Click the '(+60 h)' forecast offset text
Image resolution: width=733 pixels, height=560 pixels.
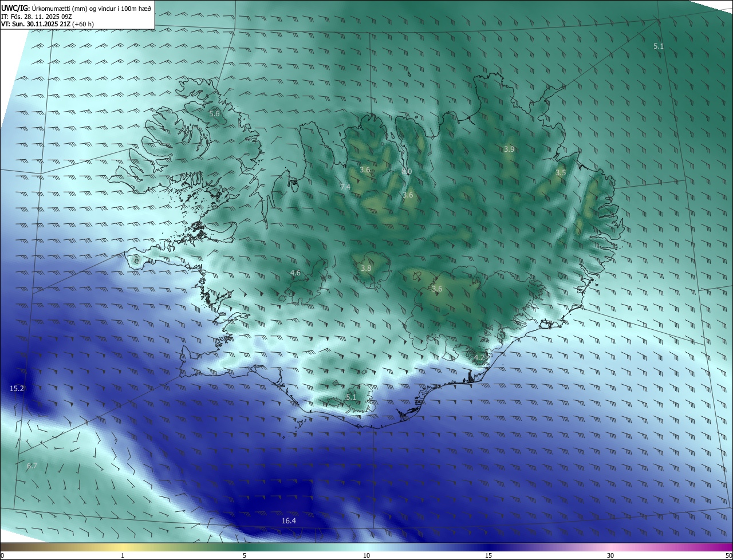(x=84, y=25)
